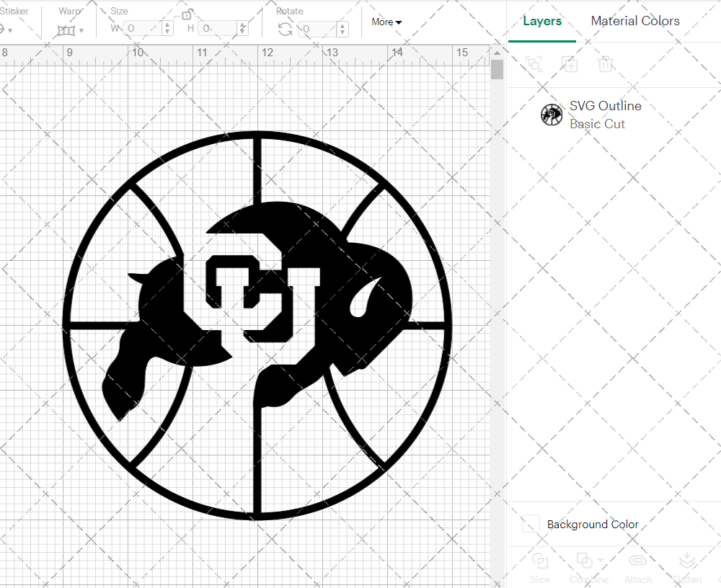Select the SVG Outline layer thumbnail
The image size is (721, 588).
[552, 115]
